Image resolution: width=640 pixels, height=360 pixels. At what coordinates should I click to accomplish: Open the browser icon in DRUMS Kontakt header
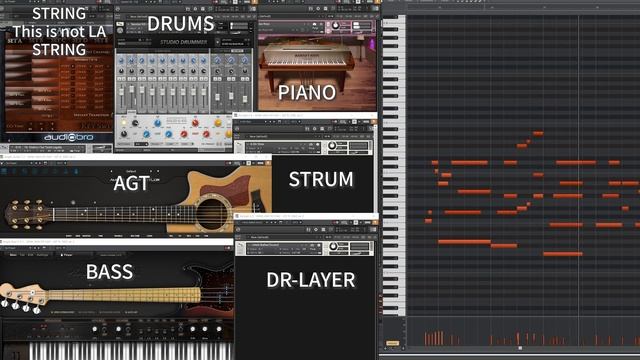click(188, 9)
